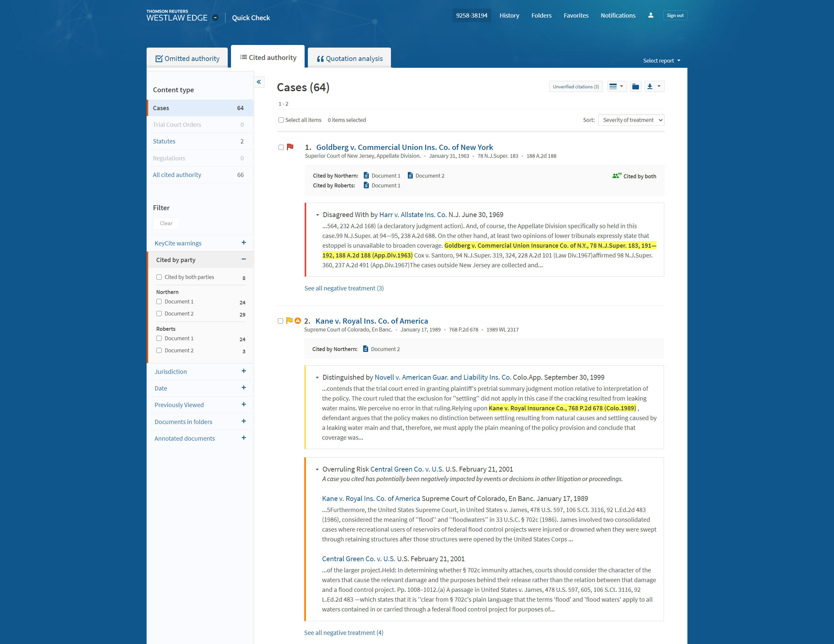Open the Severity of treatment sort dropdown
The width and height of the screenshot is (834, 644).
click(631, 120)
